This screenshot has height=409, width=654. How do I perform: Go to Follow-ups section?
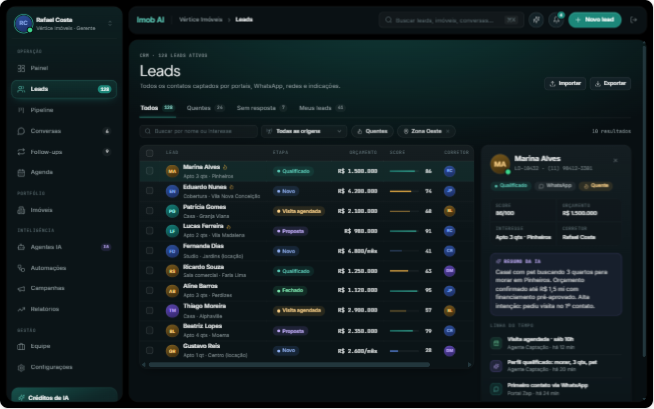click(x=64, y=152)
